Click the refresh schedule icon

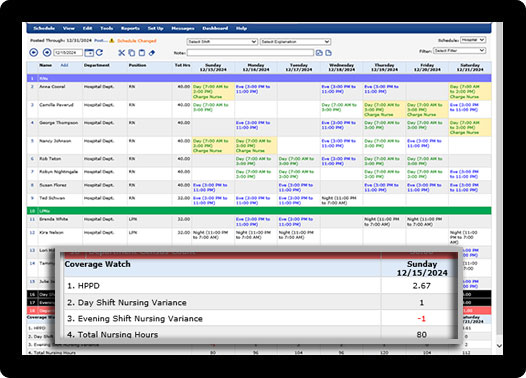tap(100, 52)
